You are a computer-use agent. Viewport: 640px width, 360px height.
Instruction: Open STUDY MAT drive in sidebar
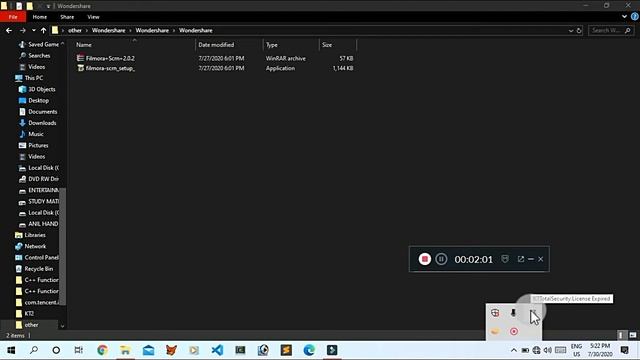click(39, 201)
